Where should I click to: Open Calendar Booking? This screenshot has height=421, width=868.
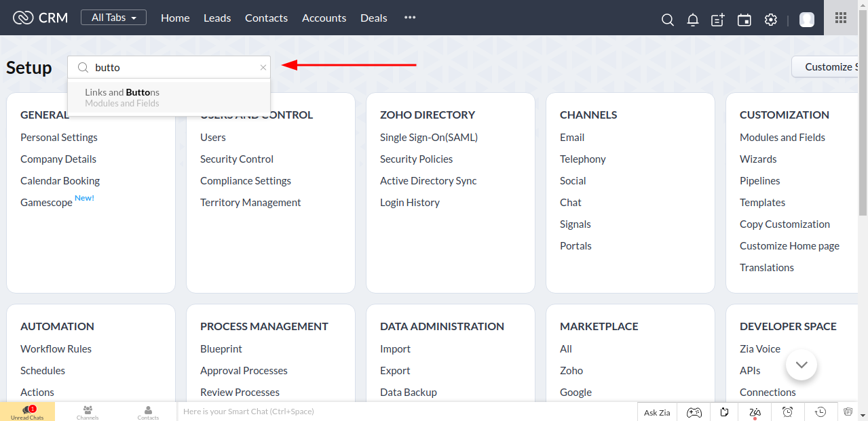(x=60, y=180)
